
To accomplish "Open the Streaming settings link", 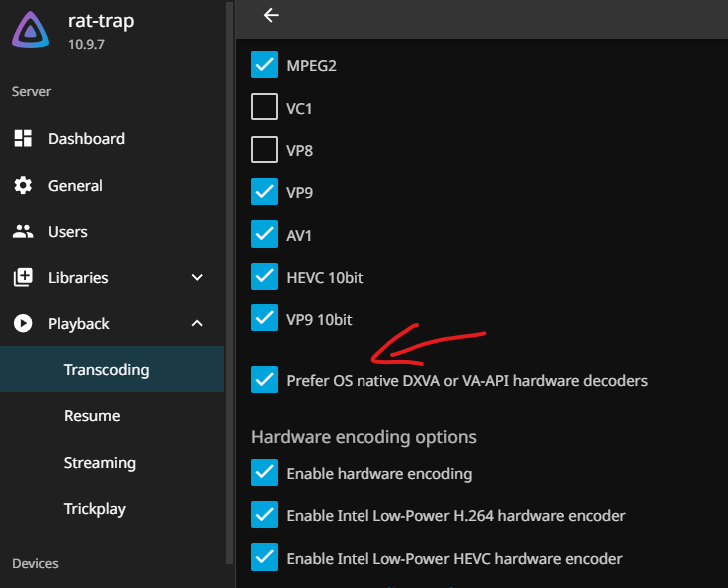I will click(x=100, y=462).
